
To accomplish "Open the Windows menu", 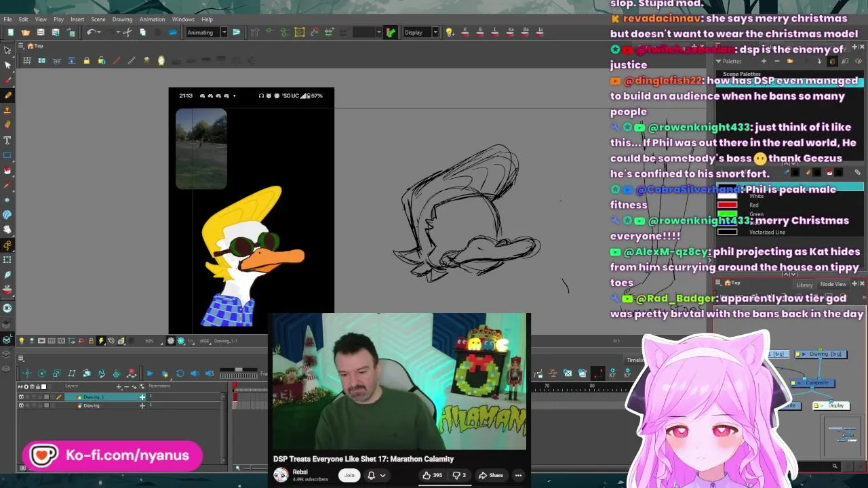I will click(183, 19).
